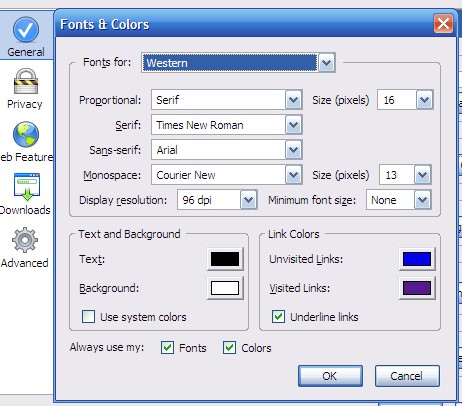This screenshot has width=462, height=406.
Task: Open the Privacy padlock icon
Action: (26, 81)
